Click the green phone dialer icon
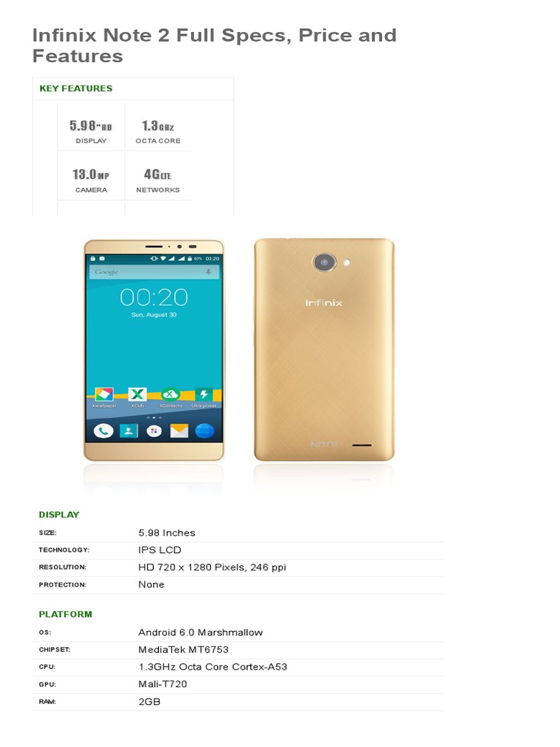560x747 pixels. [x=104, y=431]
